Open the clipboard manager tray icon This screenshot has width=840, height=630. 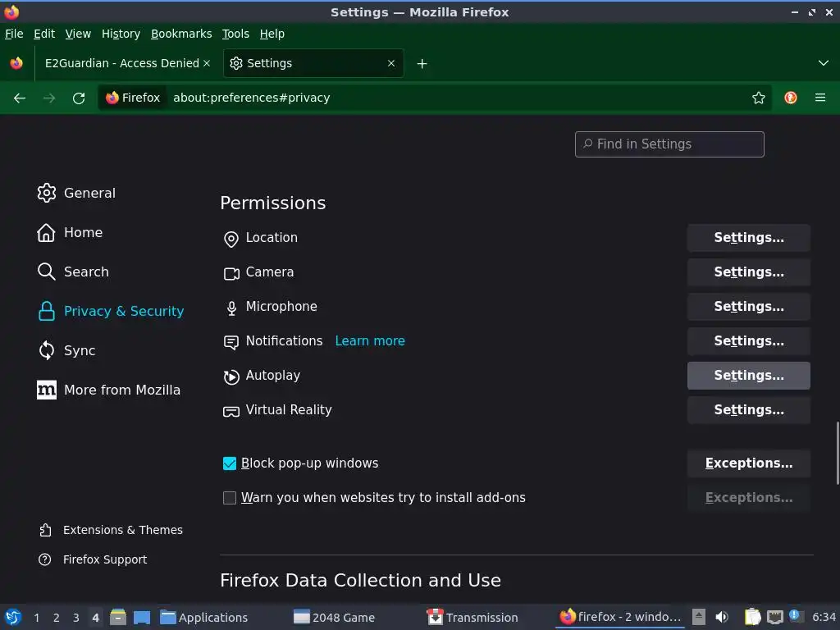(x=753, y=617)
